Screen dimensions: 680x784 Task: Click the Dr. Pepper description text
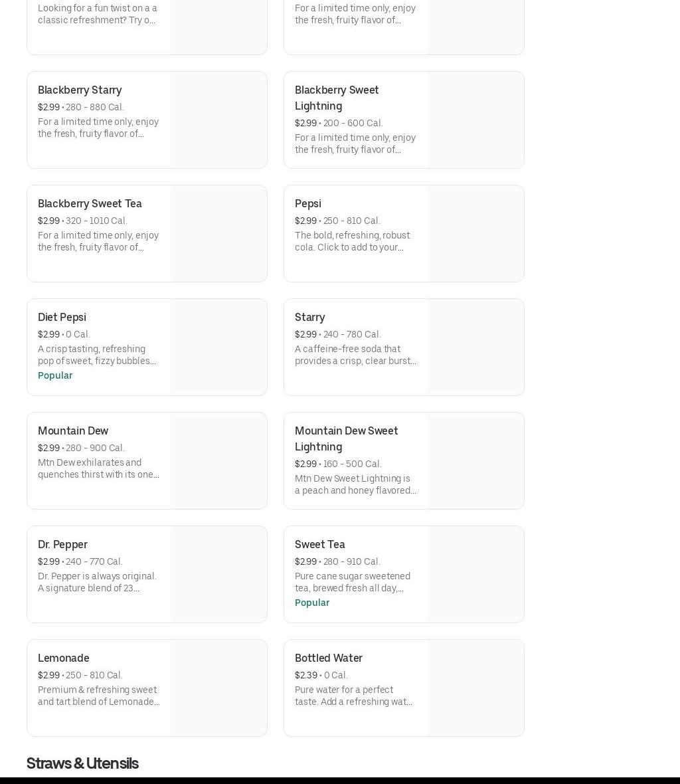coord(98,582)
